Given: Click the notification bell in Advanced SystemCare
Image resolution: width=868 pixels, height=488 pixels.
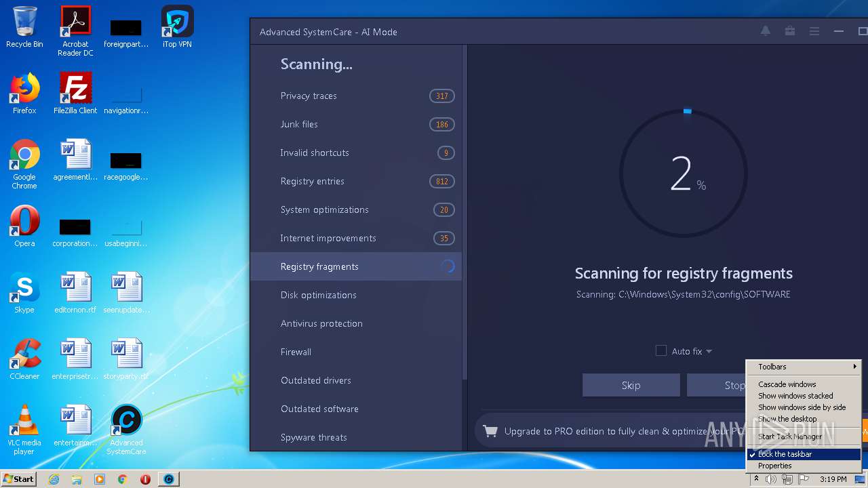Looking at the screenshot, I should click(766, 31).
